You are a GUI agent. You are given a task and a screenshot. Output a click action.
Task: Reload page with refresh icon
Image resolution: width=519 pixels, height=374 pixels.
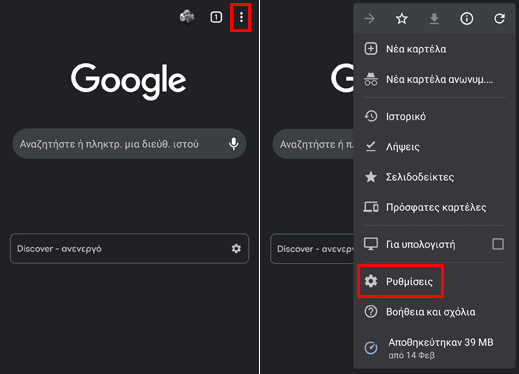coord(499,18)
